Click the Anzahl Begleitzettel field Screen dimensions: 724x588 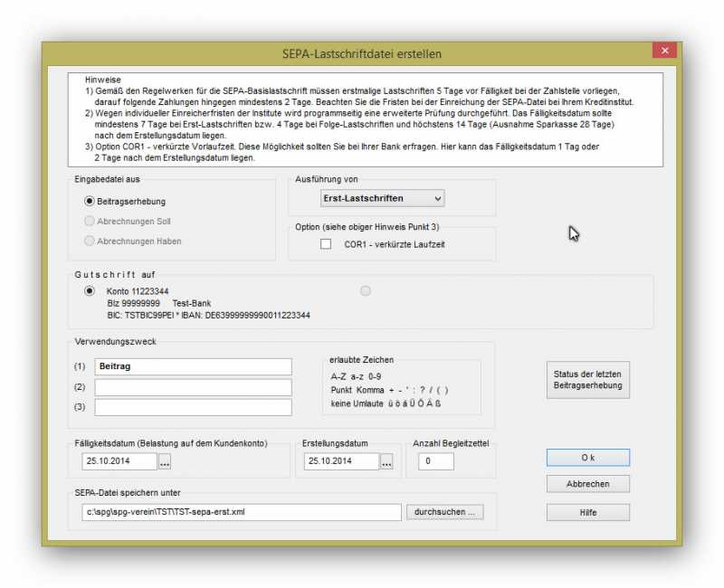[435, 461]
